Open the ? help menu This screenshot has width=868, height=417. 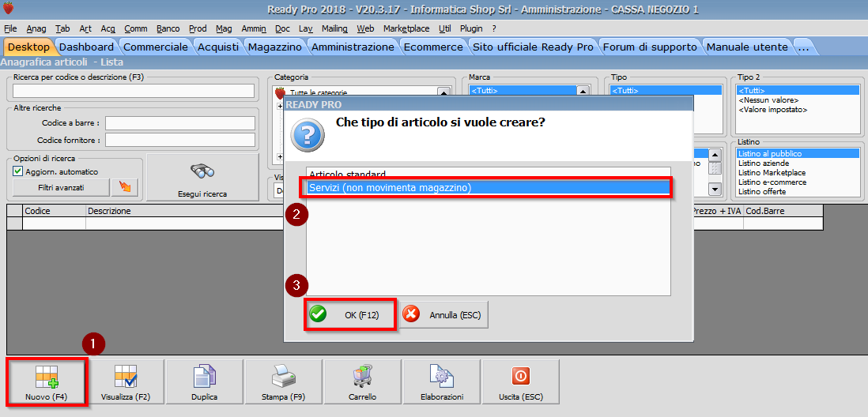point(494,28)
